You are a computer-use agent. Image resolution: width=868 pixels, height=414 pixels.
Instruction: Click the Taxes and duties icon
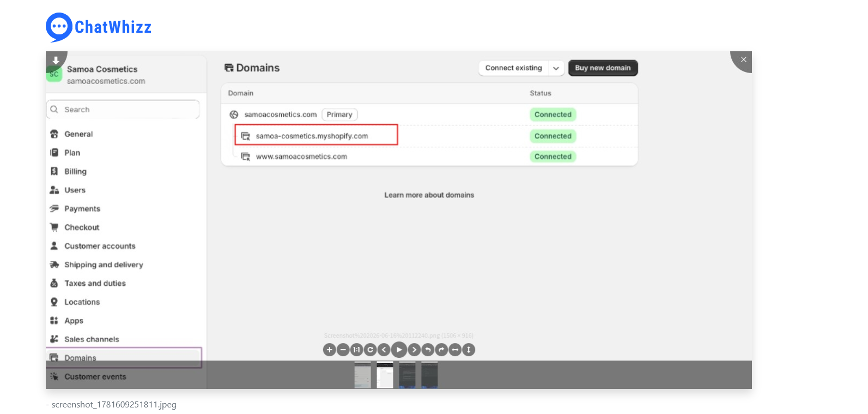[x=54, y=283]
